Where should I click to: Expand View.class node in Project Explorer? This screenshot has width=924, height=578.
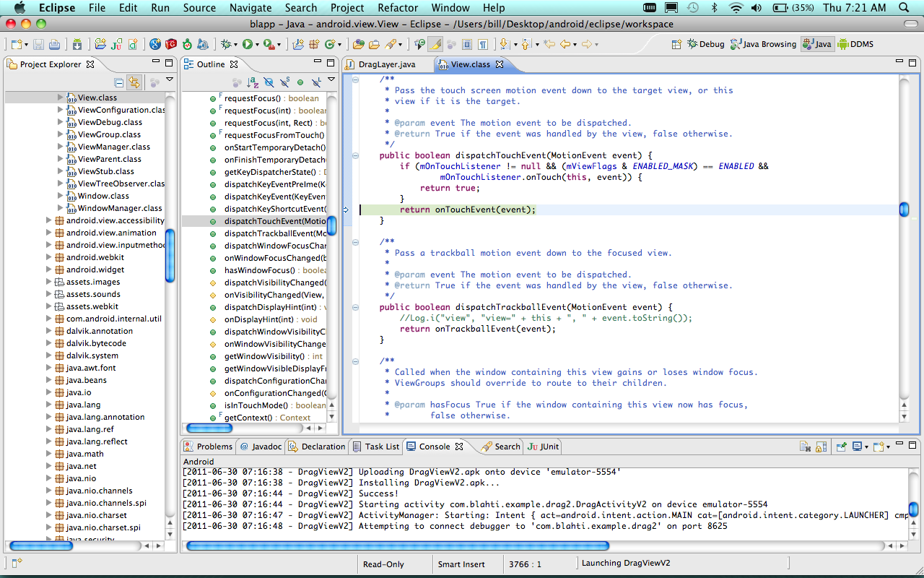coord(61,98)
